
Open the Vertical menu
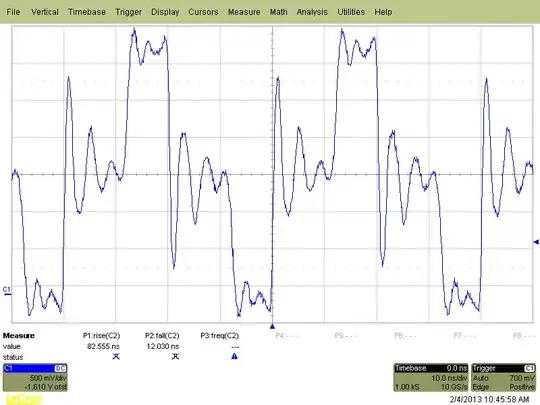pos(45,12)
